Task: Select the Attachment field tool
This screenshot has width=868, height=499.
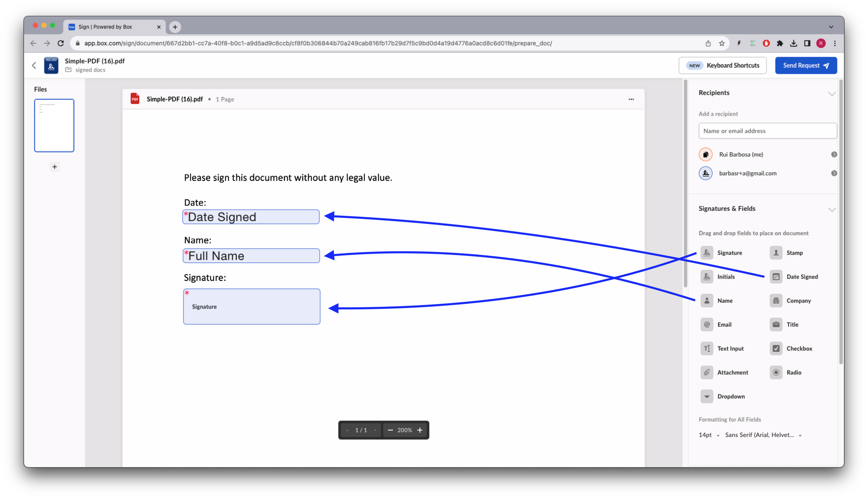Action: coord(724,372)
